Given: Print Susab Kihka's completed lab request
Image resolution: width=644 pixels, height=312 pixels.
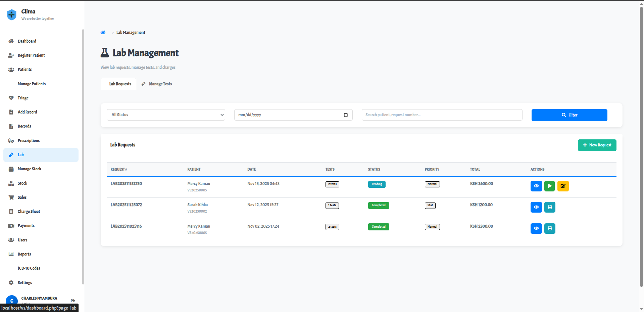Looking at the screenshot, I should [x=549, y=207].
